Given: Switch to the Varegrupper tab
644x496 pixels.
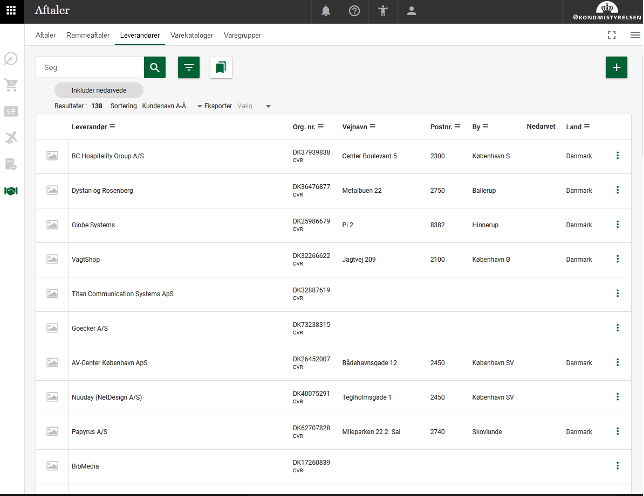Looking at the screenshot, I should tap(242, 35).
